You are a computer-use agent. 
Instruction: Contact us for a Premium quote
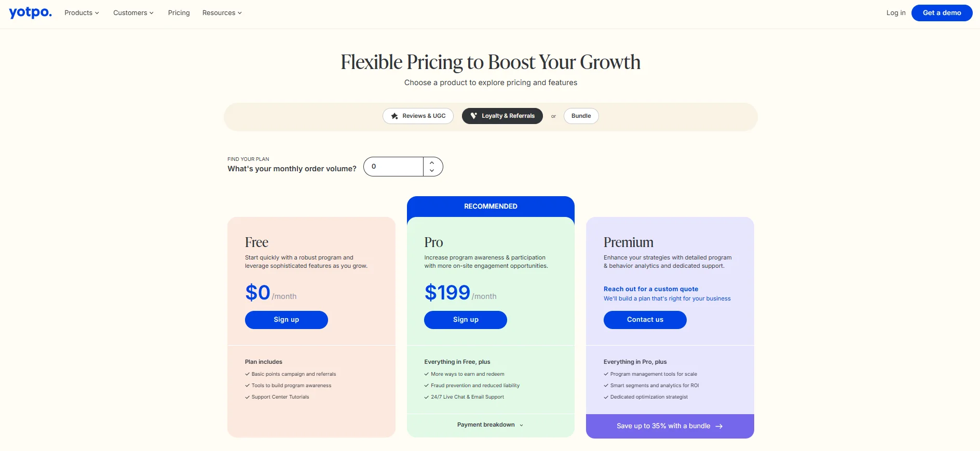(645, 320)
